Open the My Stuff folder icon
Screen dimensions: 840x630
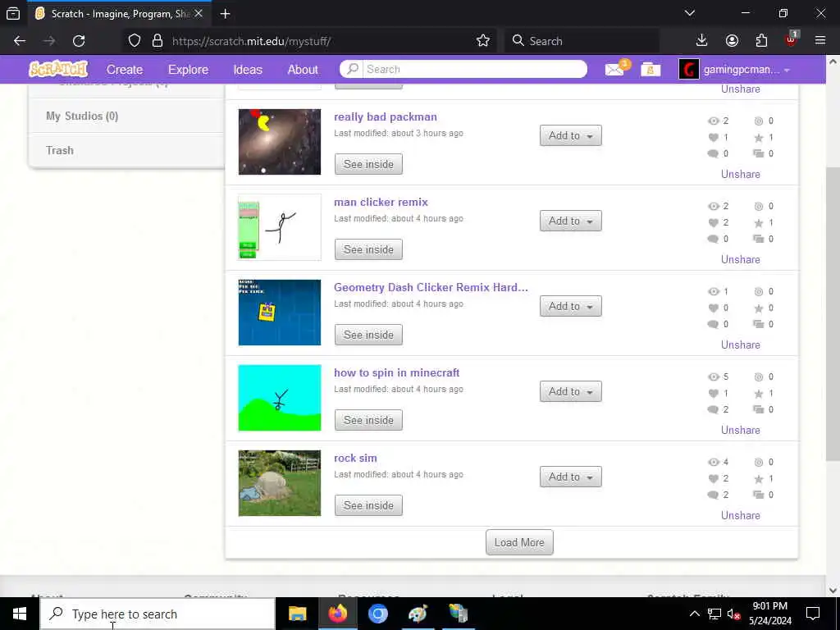coord(651,69)
